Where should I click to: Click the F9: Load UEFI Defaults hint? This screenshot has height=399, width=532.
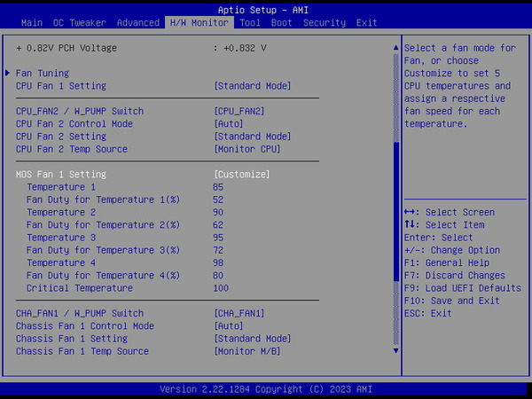pyautogui.click(x=463, y=288)
